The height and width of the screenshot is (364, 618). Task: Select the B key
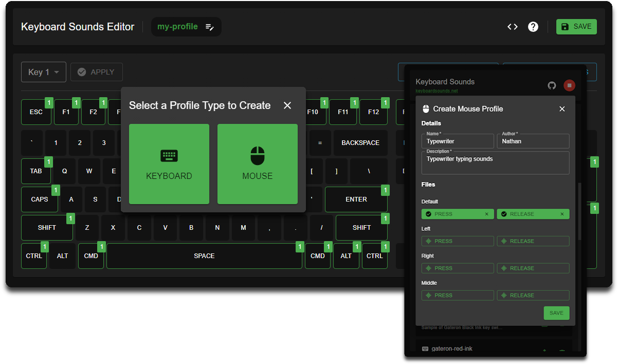point(191,228)
